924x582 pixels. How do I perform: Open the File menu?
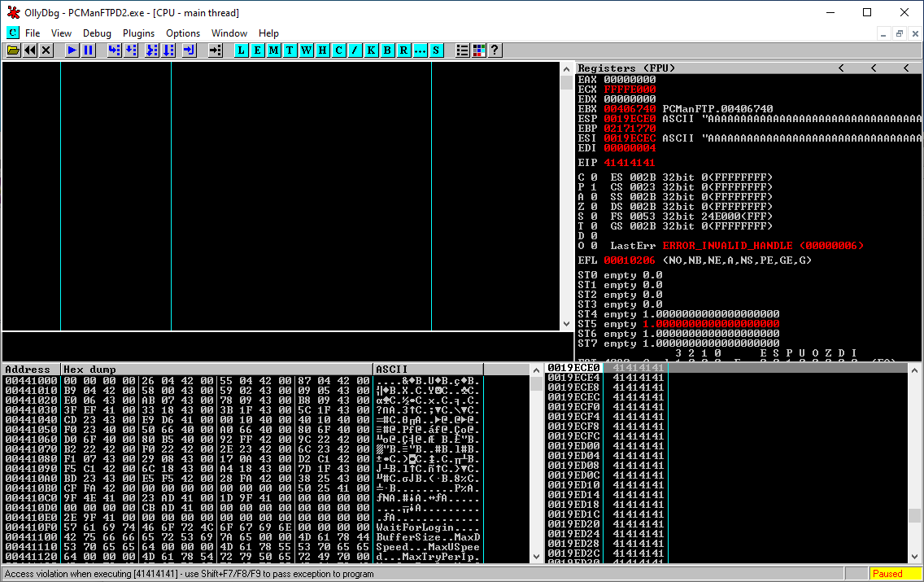pyautogui.click(x=33, y=33)
